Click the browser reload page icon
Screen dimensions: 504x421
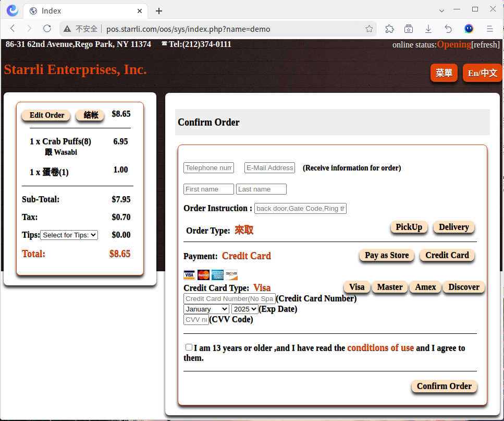coord(47,29)
